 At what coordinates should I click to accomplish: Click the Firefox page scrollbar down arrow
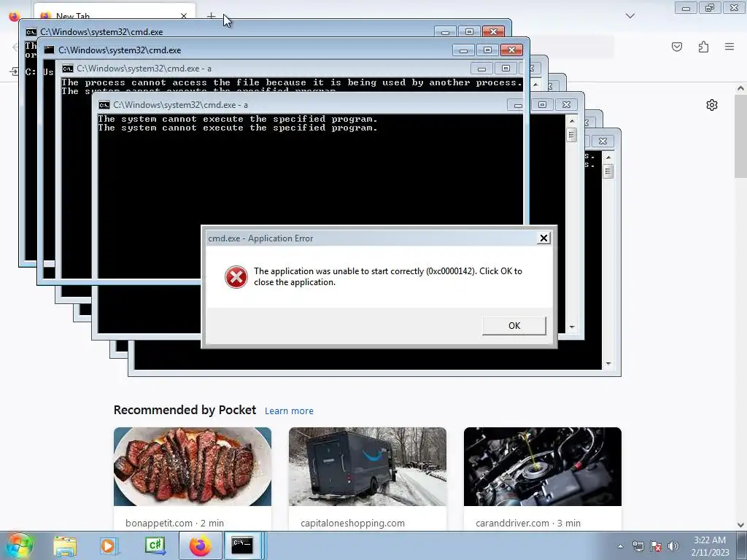[741, 525]
